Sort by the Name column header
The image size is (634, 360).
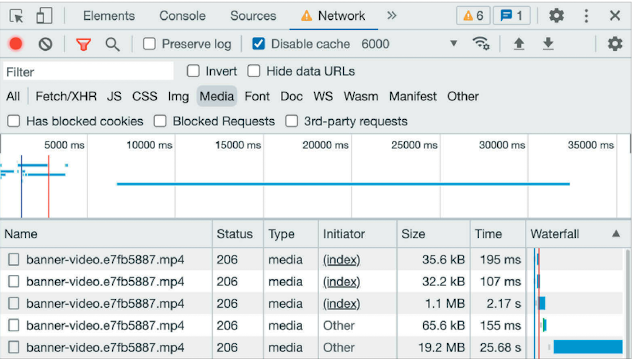coord(106,234)
